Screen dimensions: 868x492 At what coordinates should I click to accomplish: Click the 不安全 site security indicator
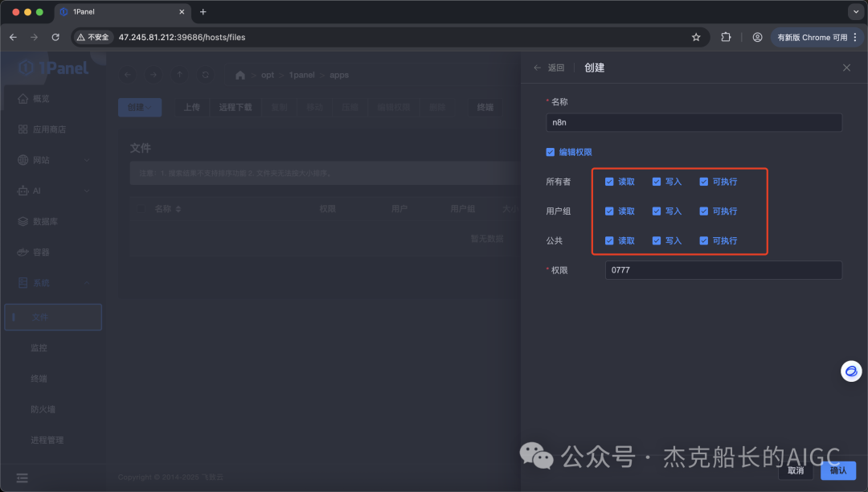[93, 37]
